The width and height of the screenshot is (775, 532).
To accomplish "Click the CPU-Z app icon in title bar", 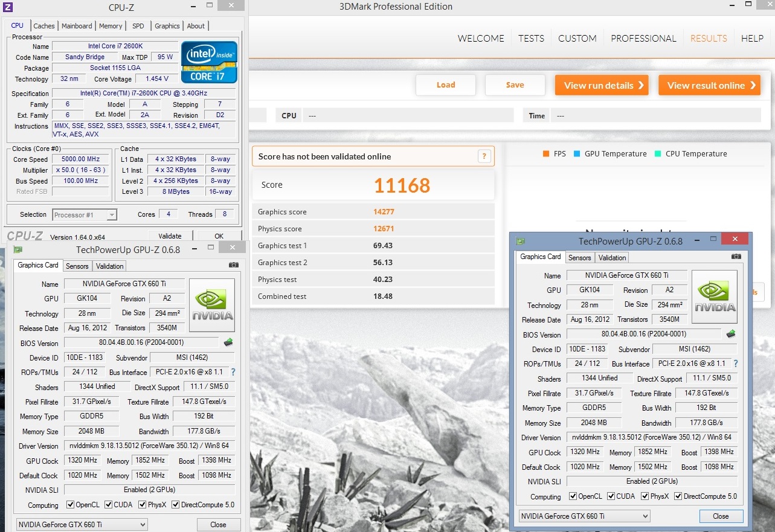I will tap(8, 7).
